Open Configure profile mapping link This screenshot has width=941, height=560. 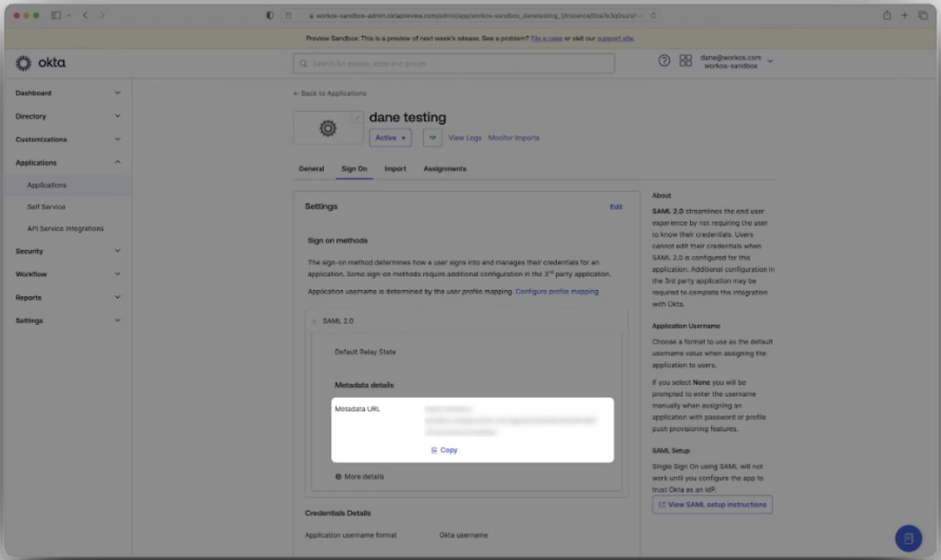[557, 292]
